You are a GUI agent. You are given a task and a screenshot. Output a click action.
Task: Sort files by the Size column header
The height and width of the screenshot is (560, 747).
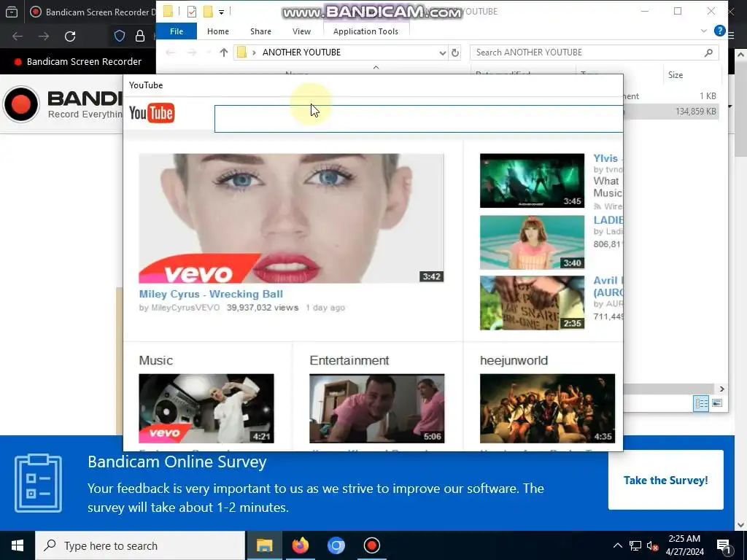click(675, 75)
